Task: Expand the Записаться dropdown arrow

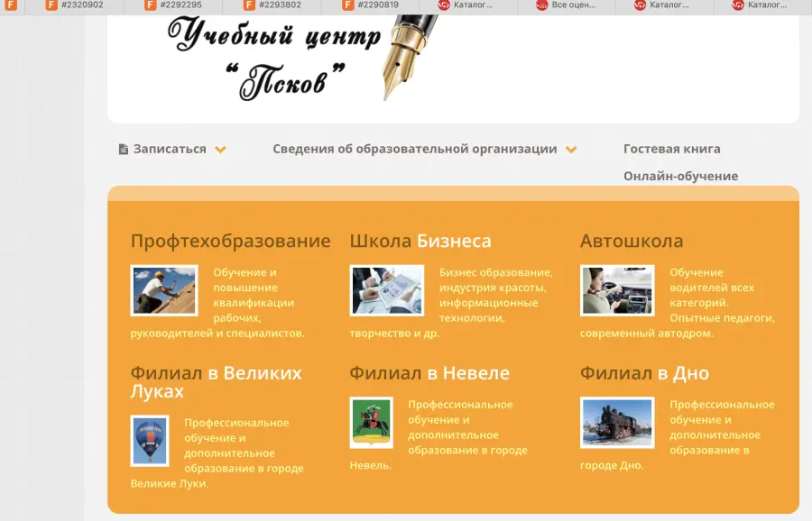Action: click(221, 150)
